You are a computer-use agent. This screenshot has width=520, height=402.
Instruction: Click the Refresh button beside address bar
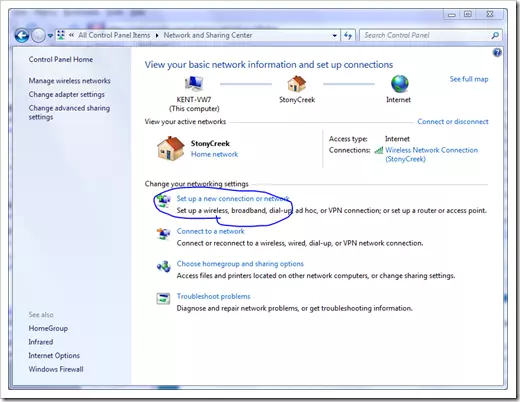click(x=348, y=35)
